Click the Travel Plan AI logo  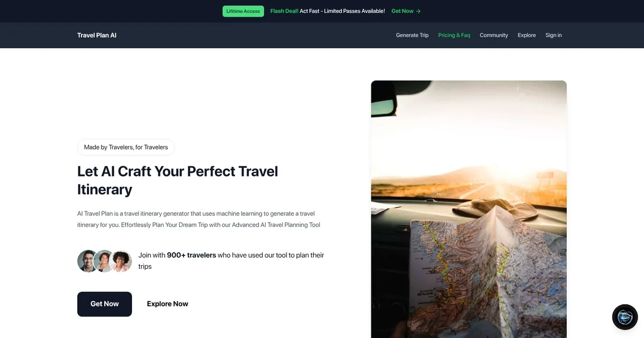(x=97, y=35)
